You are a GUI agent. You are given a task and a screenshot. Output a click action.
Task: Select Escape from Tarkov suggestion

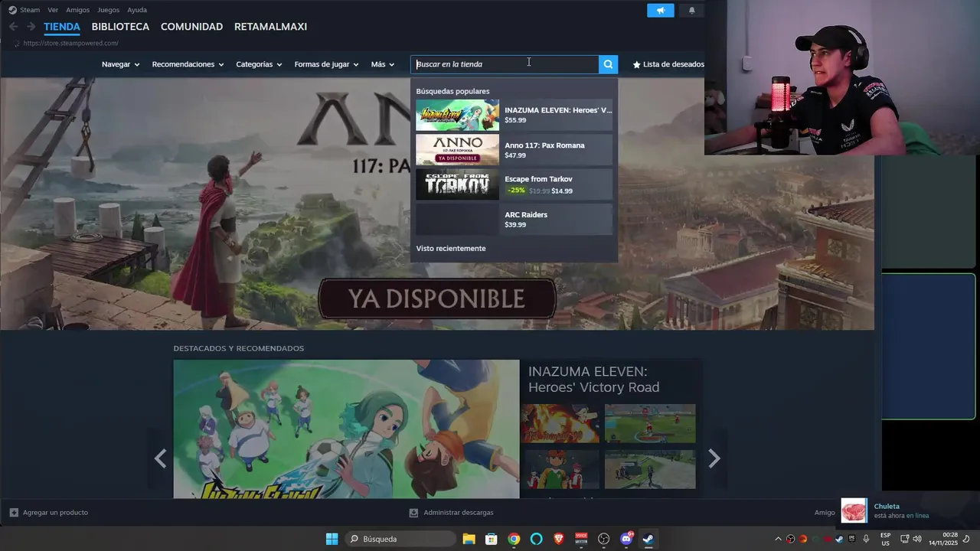pyautogui.click(x=514, y=184)
